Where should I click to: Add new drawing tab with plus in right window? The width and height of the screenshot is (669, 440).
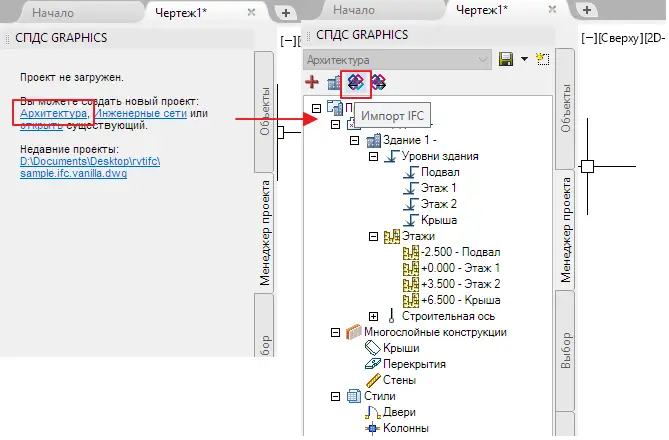pyautogui.click(x=587, y=10)
